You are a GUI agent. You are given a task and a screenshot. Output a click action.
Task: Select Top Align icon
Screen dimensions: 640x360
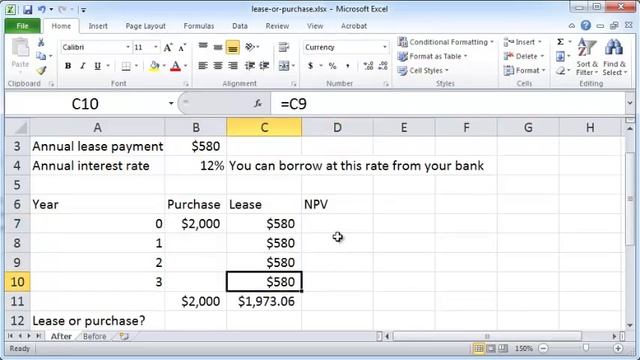(203, 47)
